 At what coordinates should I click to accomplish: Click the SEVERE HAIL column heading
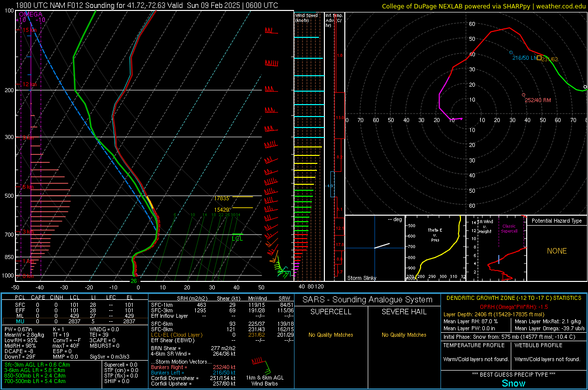tap(404, 312)
